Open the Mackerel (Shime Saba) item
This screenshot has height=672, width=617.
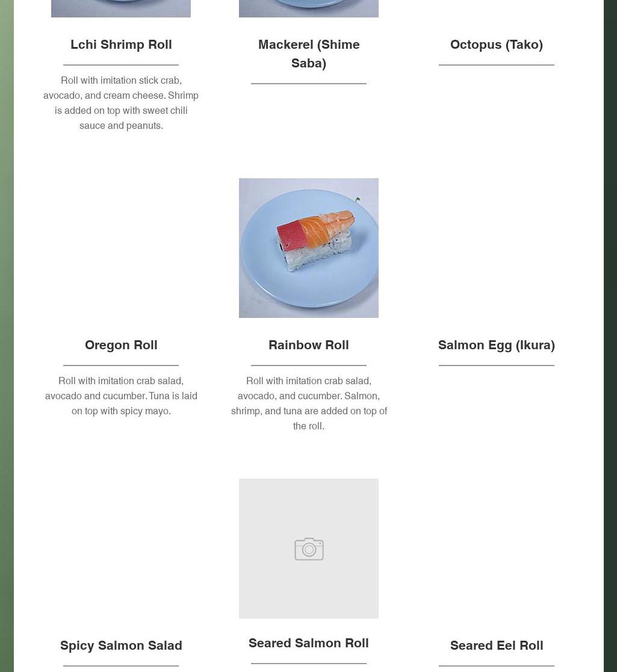[309, 54]
